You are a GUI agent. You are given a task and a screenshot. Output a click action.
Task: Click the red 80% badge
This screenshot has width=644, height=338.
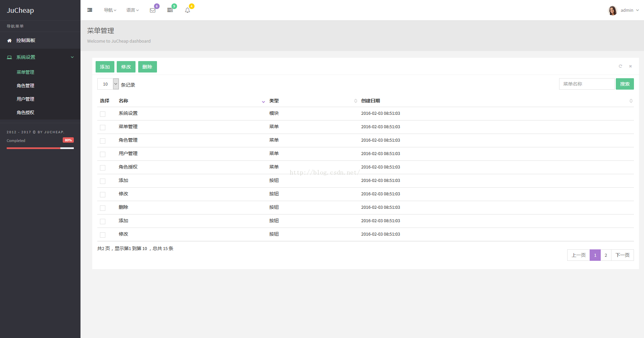(68, 140)
